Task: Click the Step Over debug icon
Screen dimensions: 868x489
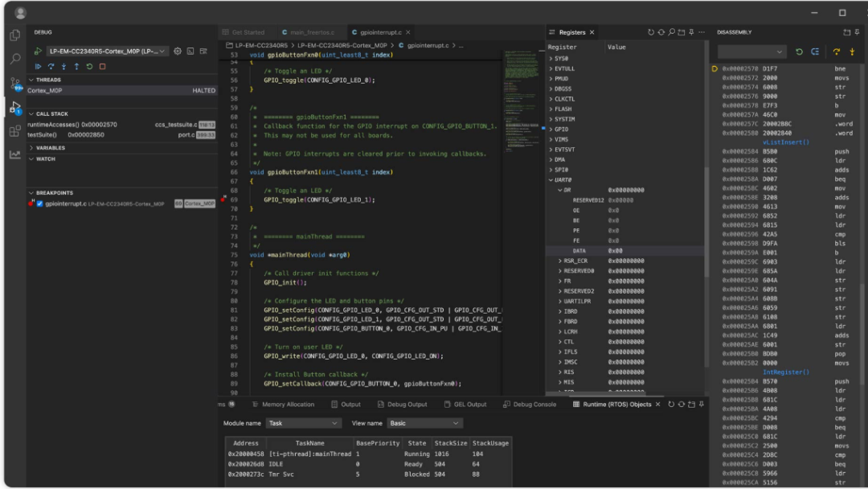Action: [x=51, y=67]
